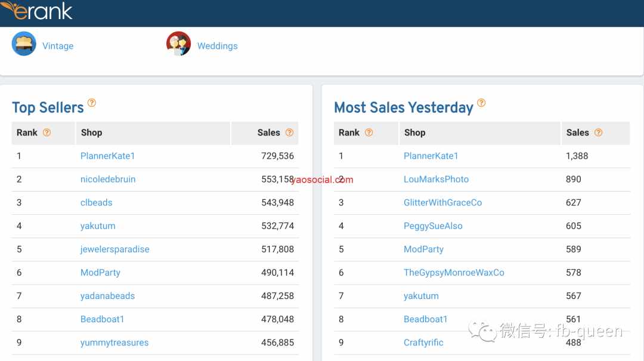Open ModParty shop in Top Sellers
This screenshot has height=361, width=644.
100,273
